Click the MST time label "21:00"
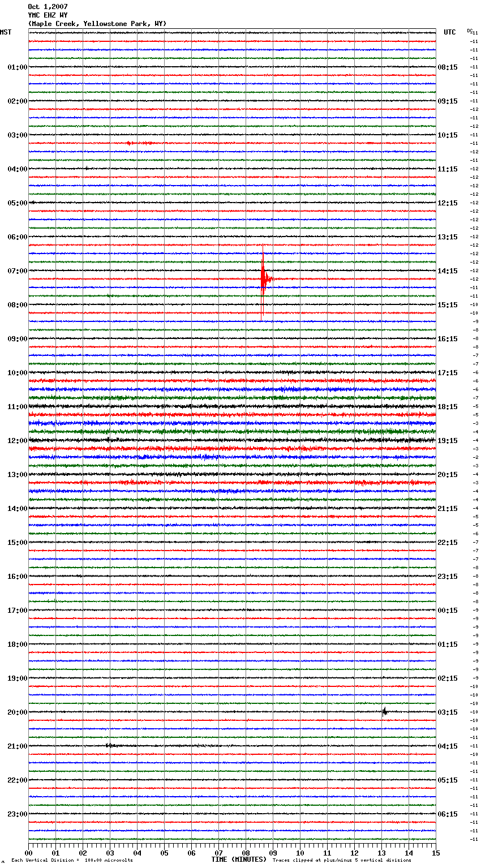481x868 pixels. [18, 746]
